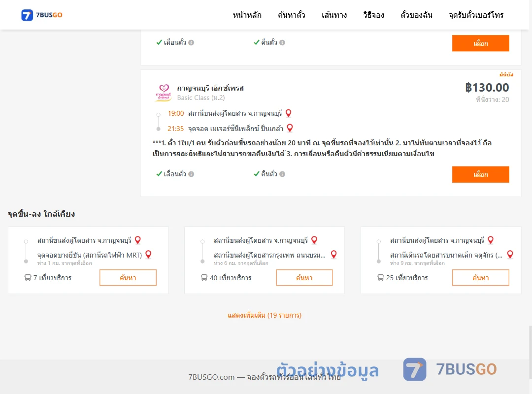532x394 pixels.
Task: Click the info icon beside คืนตั๋ว in the 19:00 trip card
Action: coord(282,174)
